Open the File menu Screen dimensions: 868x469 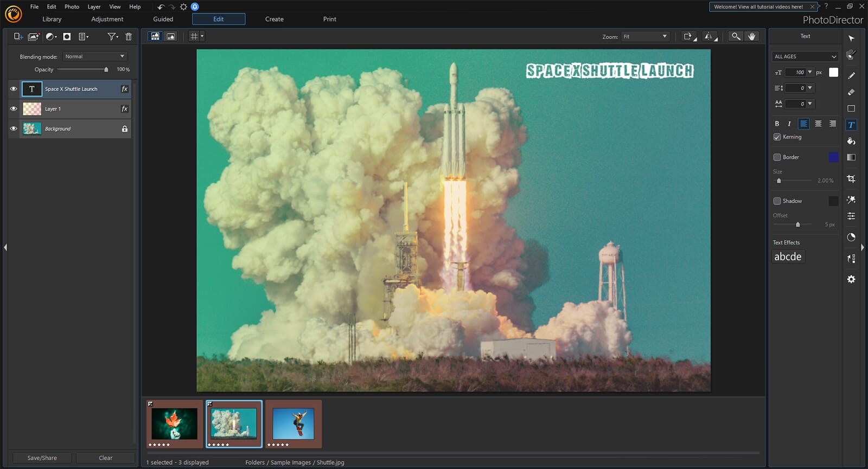(34, 7)
